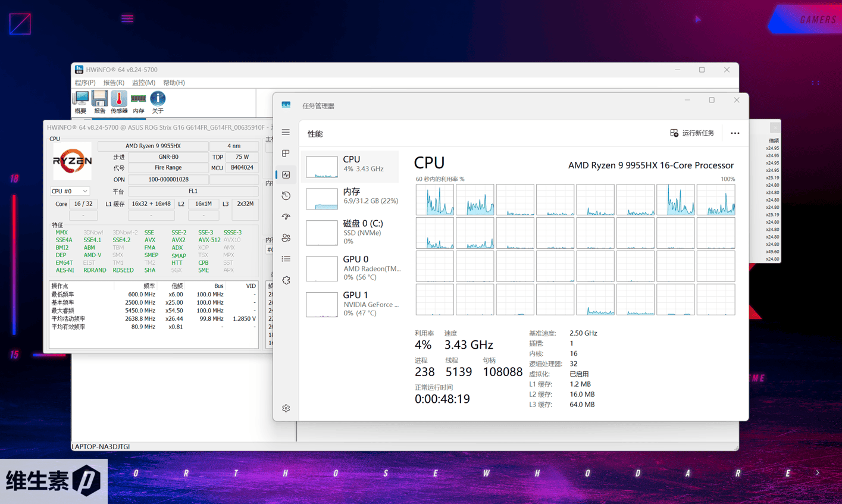Select GPU 1 NVIDIA GeForce performance item
Image resolution: width=842 pixels, height=504 pixels.
(x=351, y=303)
